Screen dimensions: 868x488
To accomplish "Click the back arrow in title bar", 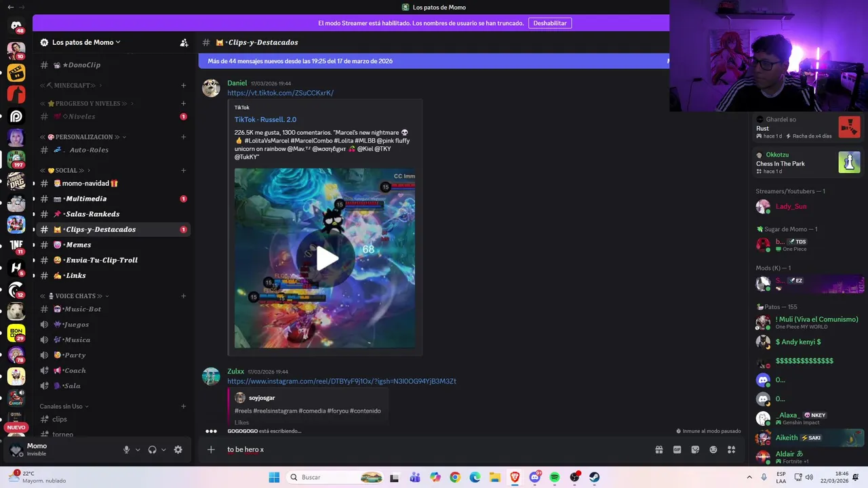I will point(10,7).
